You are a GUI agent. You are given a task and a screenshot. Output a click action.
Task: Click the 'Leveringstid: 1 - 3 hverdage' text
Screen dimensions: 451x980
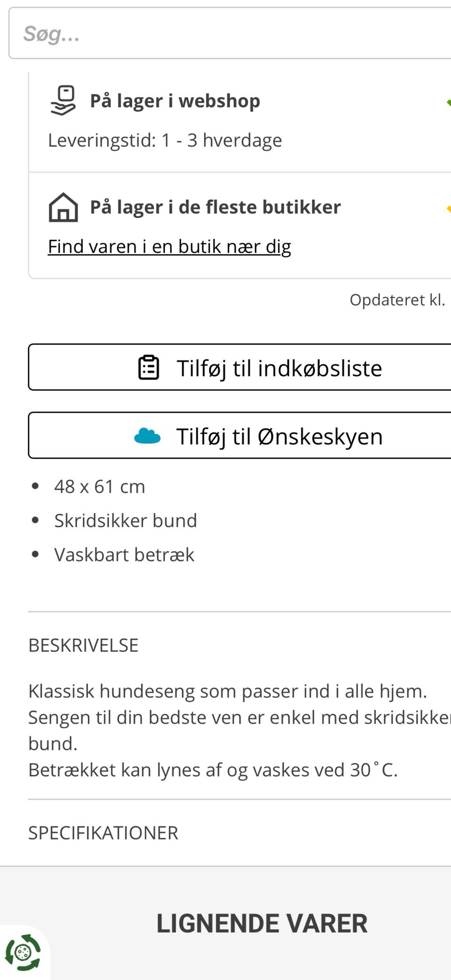pyautogui.click(x=165, y=140)
